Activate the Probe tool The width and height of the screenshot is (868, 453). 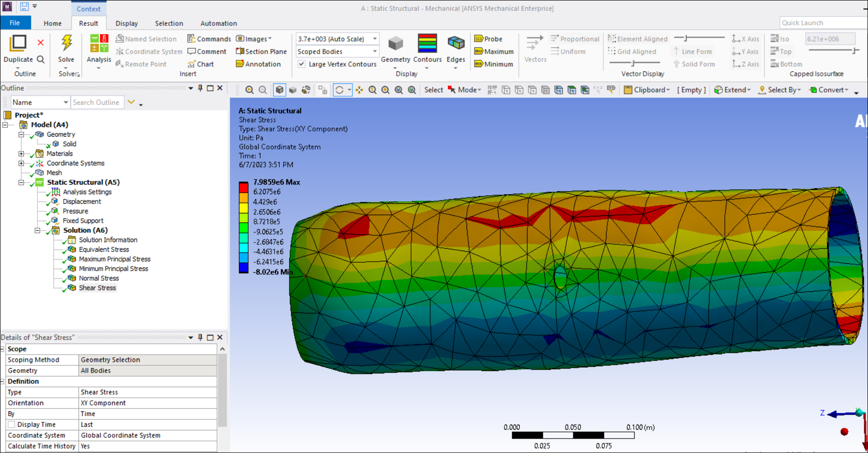click(488, 39)
